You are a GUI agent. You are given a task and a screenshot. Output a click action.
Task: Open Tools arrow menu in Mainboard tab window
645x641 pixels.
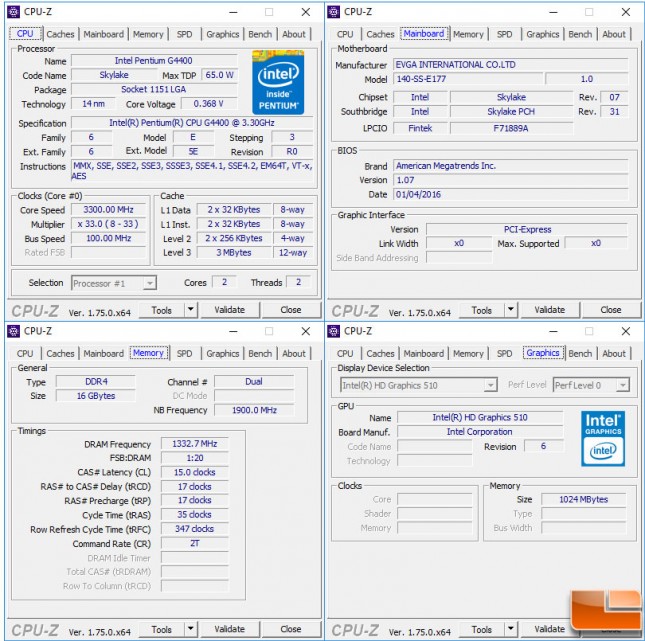point(511,309)
